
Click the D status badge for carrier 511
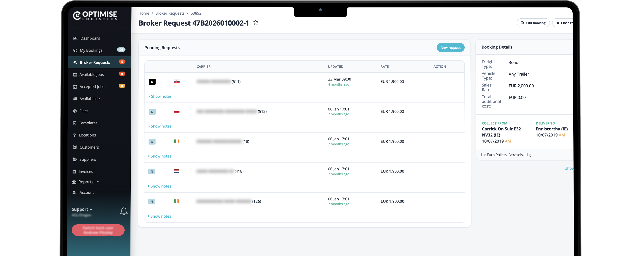pyautogui.click(x=152, y=82)
